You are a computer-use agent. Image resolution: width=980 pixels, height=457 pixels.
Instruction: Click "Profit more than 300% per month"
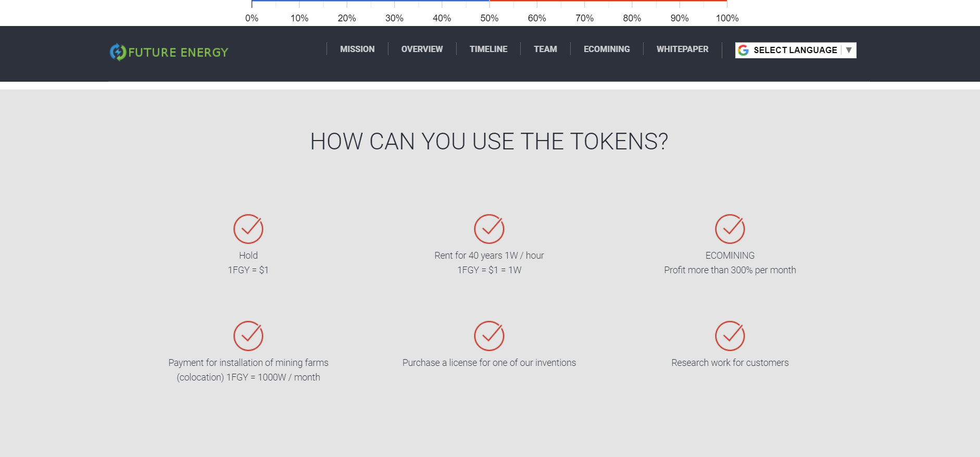pyautogui.click(x=730, y=270)
